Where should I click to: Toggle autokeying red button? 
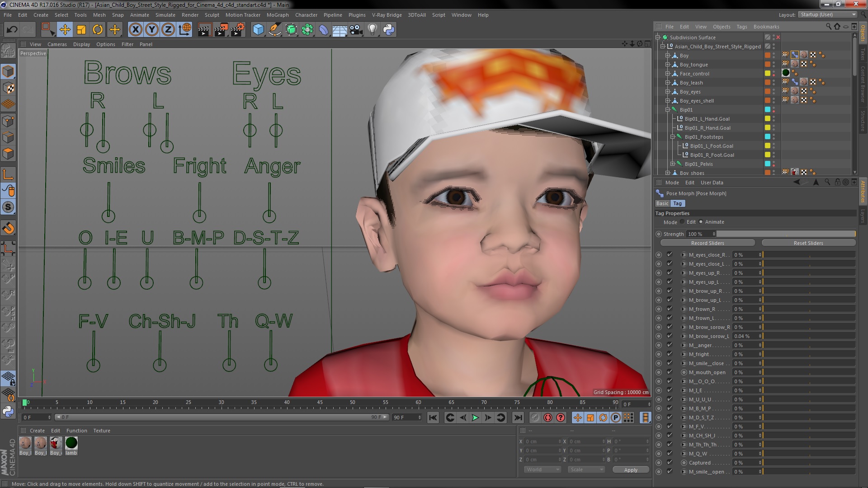[x=548, y=418]
